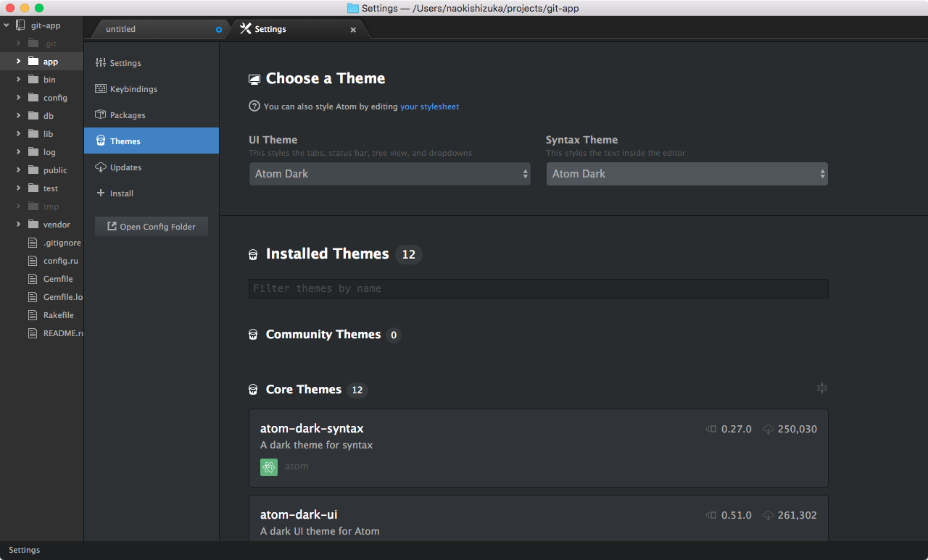Click the Community Themes heading

323,334
